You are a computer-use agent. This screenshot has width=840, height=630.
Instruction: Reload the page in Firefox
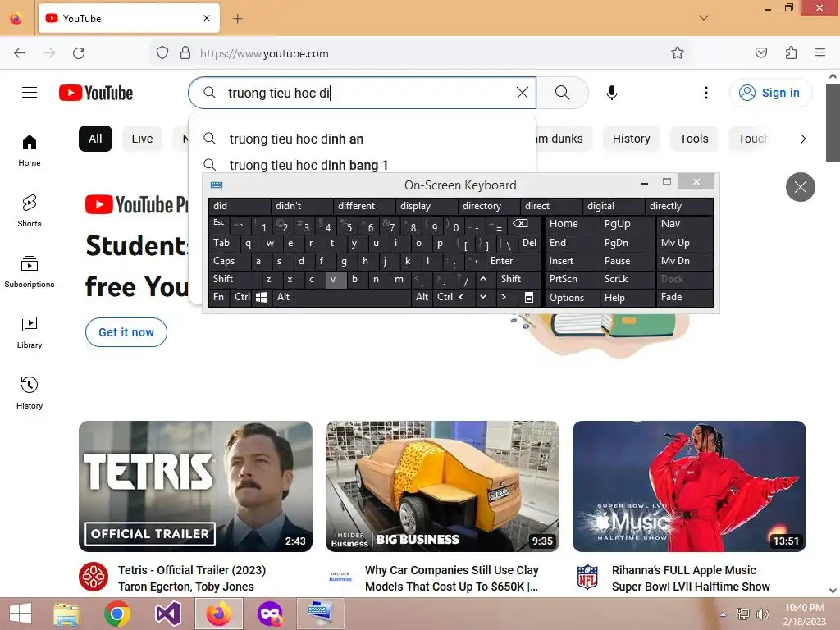(x=79, y=53)
